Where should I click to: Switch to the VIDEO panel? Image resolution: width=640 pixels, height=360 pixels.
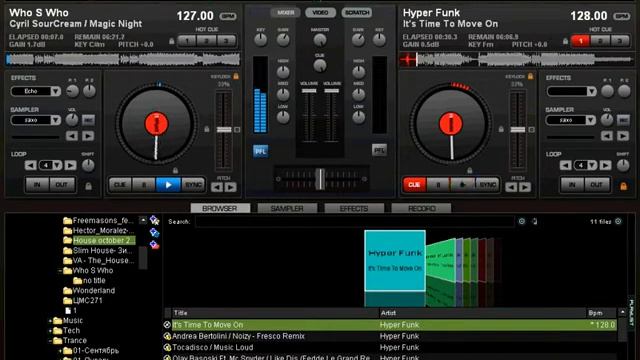pos(320,13)
